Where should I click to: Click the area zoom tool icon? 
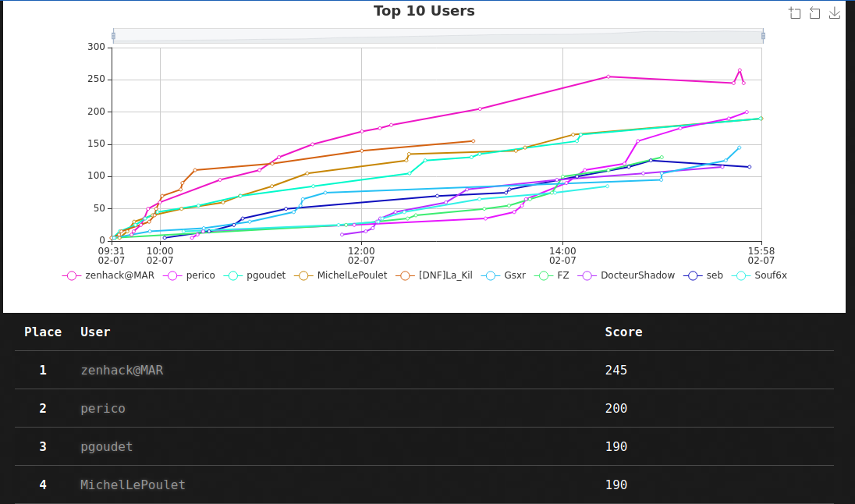point(795,12)
